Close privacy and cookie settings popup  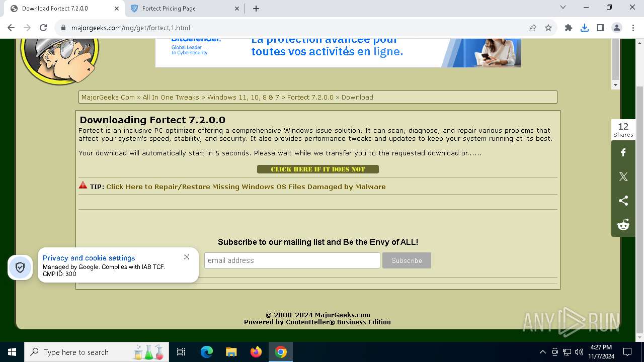click(187, 257)
